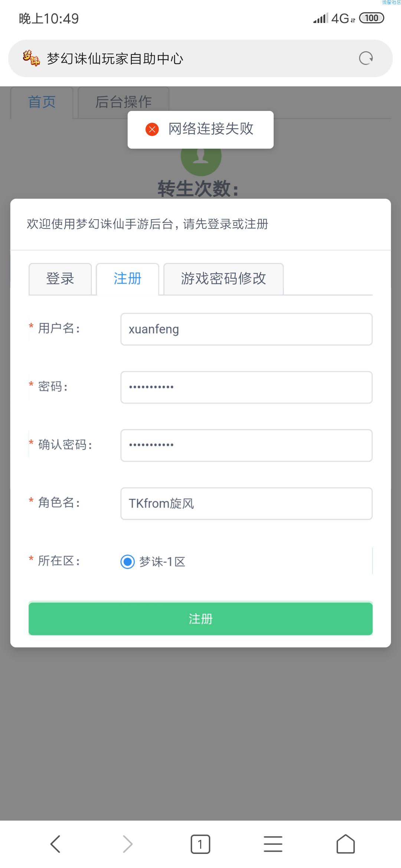Image resolution: width=401 pixels, height=868 pixels.
Task: Switch to the 注册 tab
Action: click(128, 279)
